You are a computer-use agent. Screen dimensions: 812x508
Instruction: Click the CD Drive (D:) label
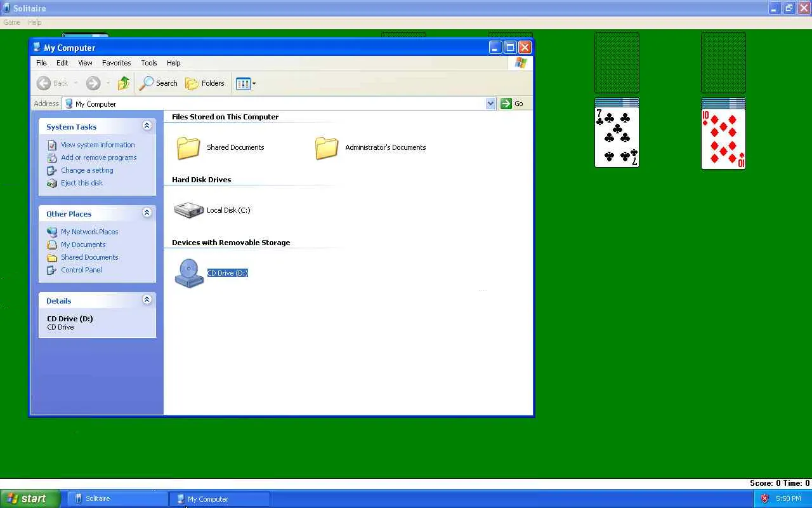(x=228, y=273)
